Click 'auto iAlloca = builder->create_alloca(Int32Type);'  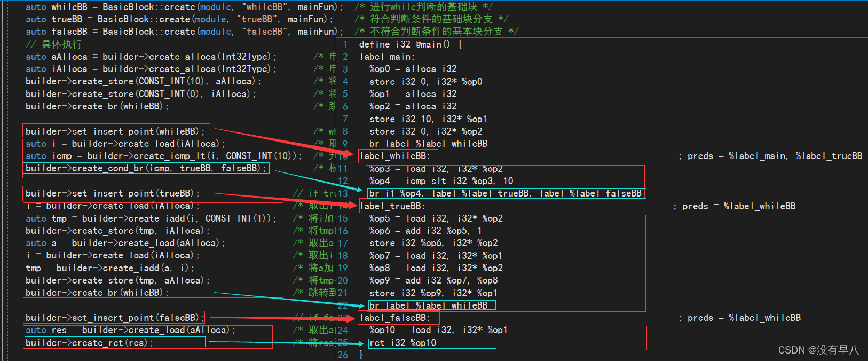(151, 69)
